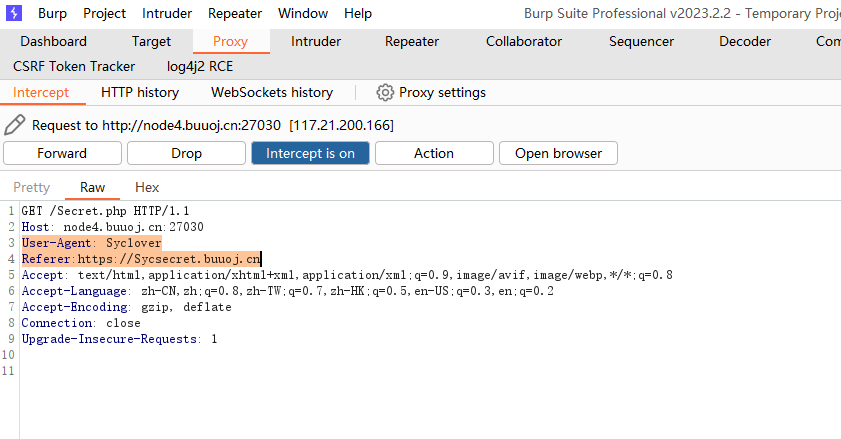Image resolution: width=841 pixels, height=439 pixels.
Task: Click the pencil edit target icon
Action: coord(14,125)
